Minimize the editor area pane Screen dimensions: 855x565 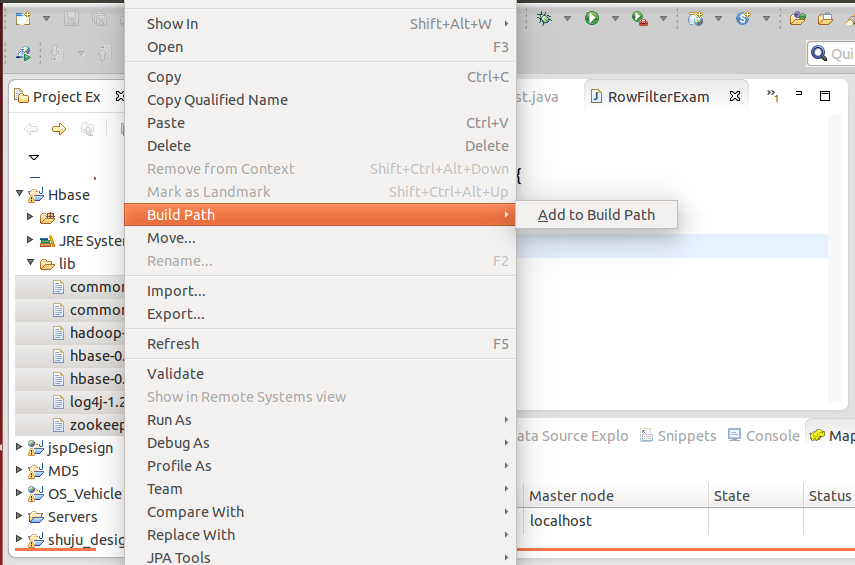(799, 96)
